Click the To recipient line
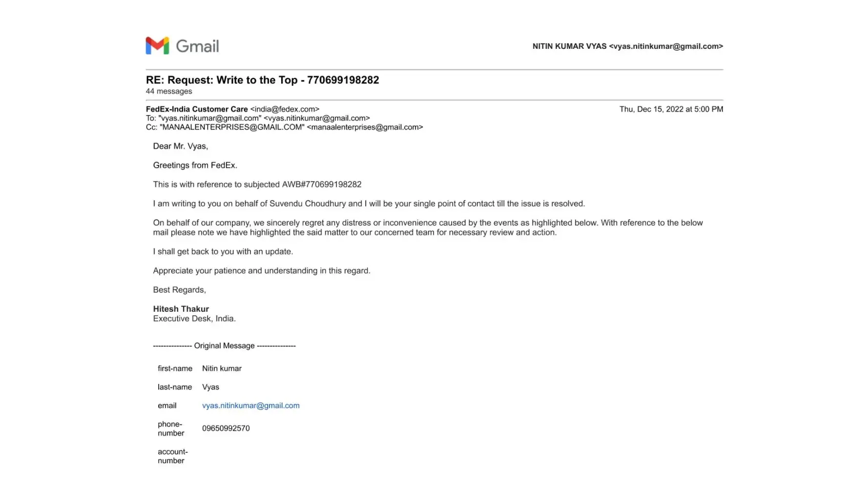The image size is (868, 488). 258,118
